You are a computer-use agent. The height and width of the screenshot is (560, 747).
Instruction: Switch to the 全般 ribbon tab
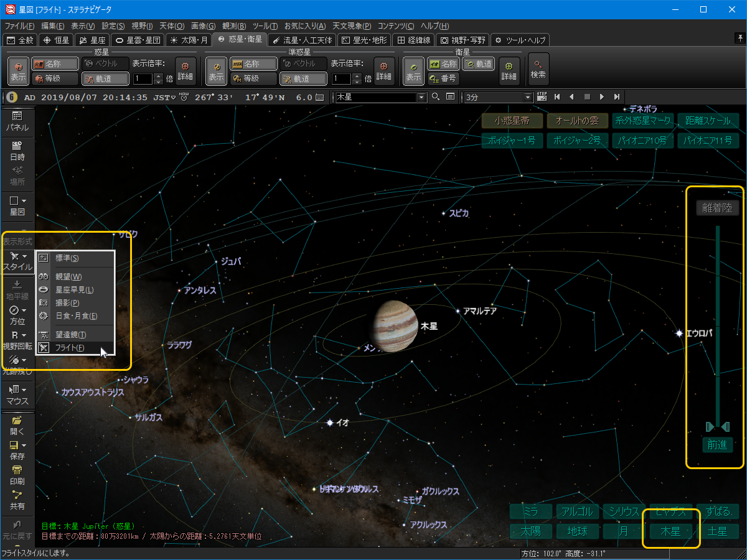click(20, 40)
